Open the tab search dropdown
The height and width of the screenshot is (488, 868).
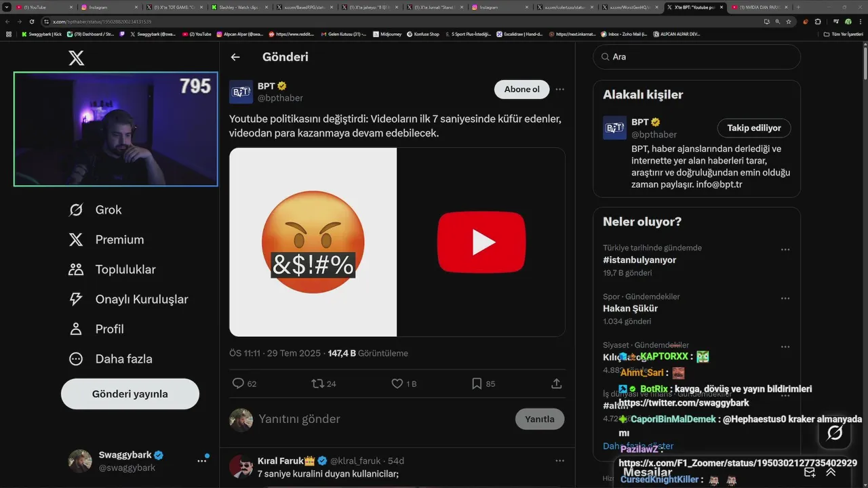point(7,7)
